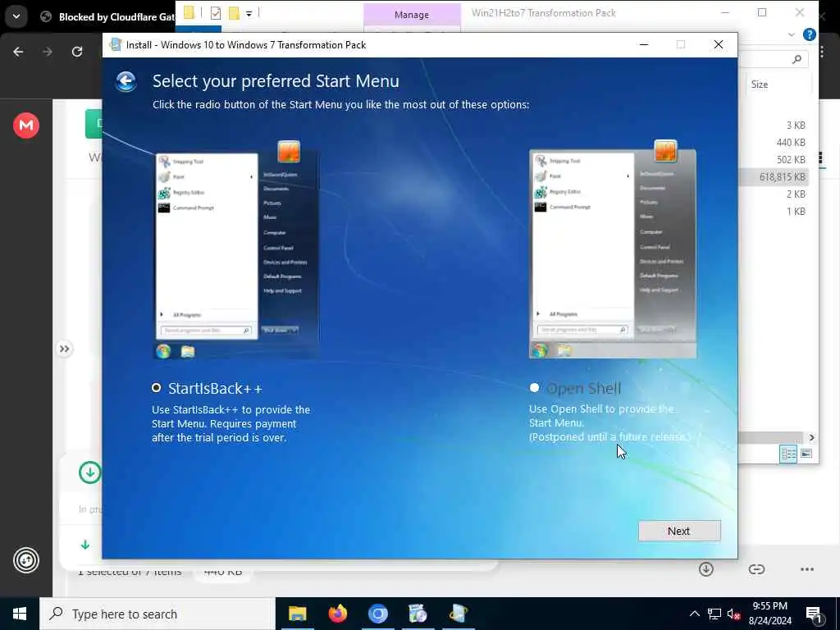Select the Blocked by Cloudflare Gateway tab
This screenshot has width=840, height=630.
107,16
